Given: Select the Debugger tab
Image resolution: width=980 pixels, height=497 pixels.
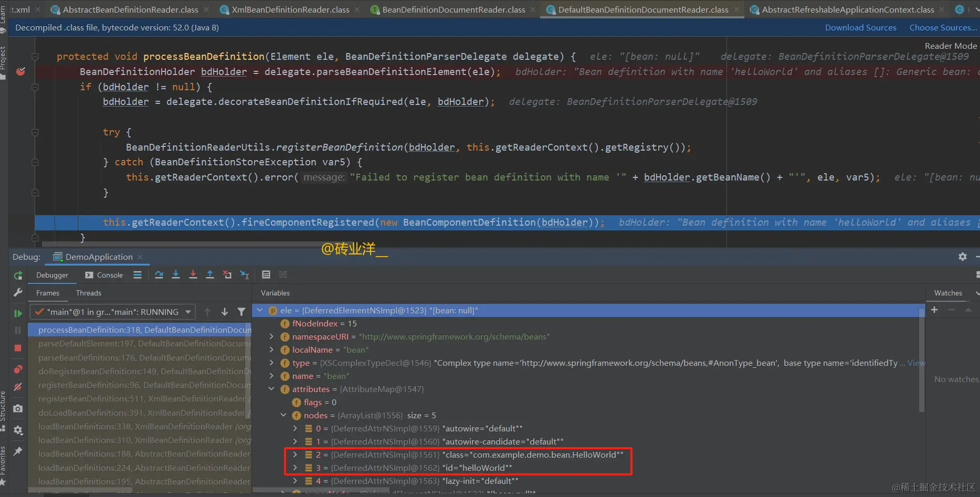Looking at the screenshot, I should click(x=52, y=275).
